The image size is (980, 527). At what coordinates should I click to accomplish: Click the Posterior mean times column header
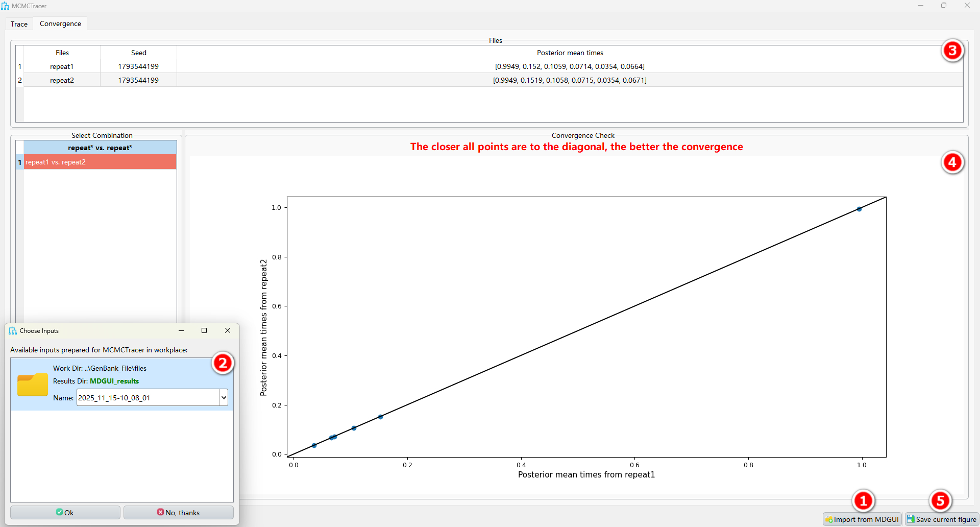(570, 53)
